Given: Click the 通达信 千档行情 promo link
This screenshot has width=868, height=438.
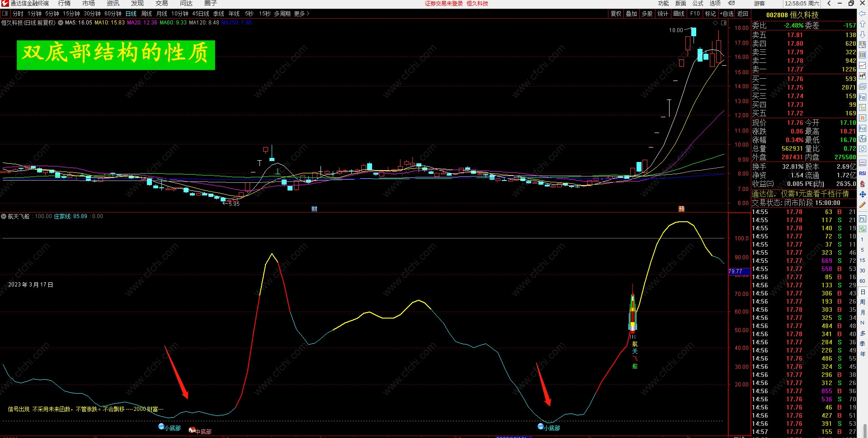Looking at the screenshot, I should (x=801, y=194).
